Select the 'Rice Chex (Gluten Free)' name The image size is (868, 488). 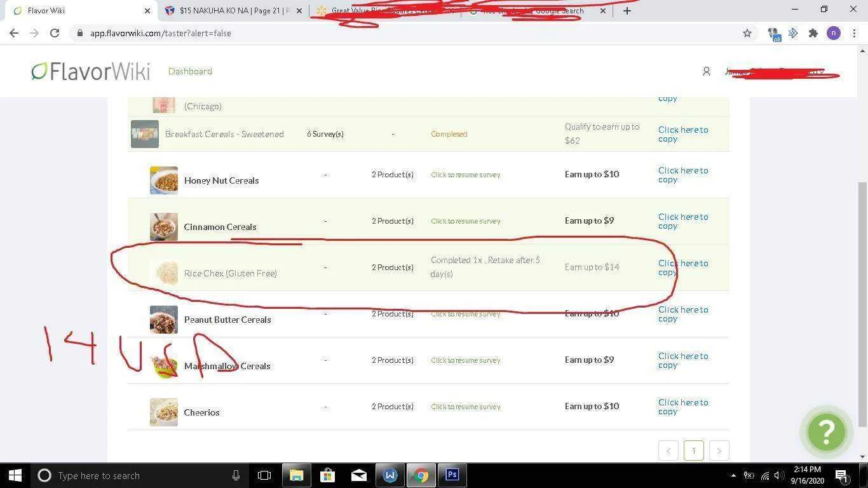coord(231,273)
